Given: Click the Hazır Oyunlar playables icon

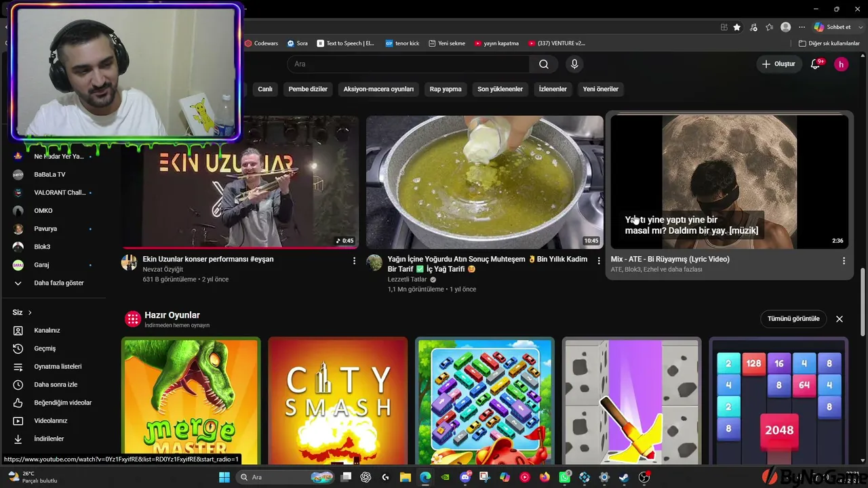Looking at the screenshot, I should click(133, 319).
